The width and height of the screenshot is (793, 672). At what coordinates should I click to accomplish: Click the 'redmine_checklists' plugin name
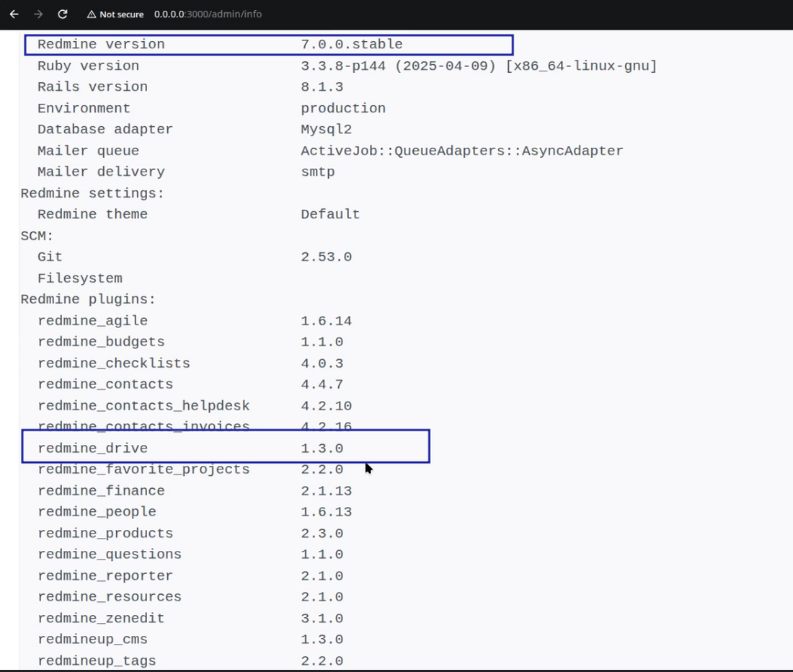(x=114, y=363)
